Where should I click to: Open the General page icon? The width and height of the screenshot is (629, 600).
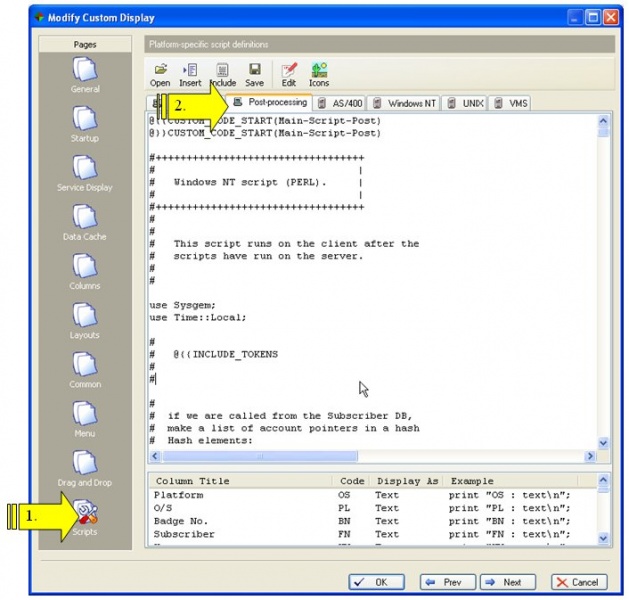point(85,71)
